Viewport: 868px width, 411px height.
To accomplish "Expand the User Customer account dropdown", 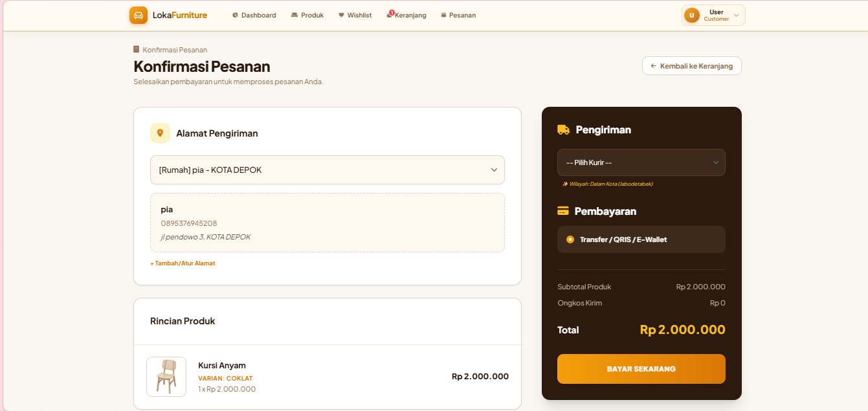I will coord(713,15).
